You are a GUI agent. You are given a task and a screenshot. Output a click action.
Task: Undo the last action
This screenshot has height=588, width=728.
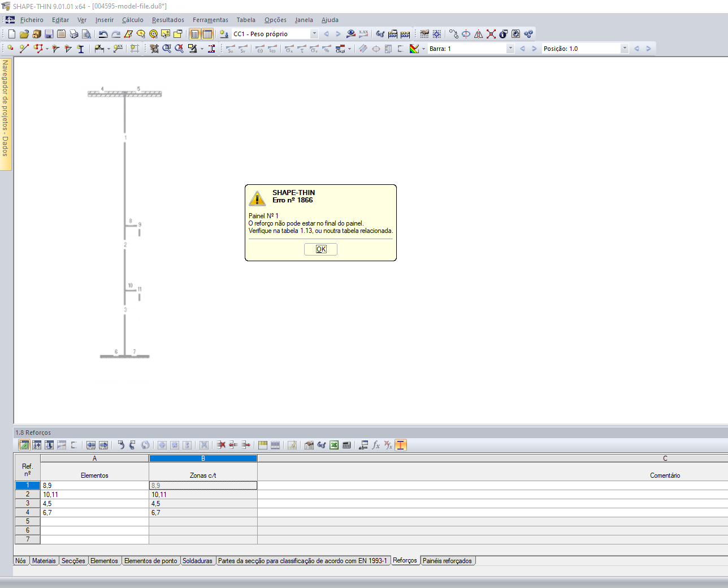pos(103,34)
